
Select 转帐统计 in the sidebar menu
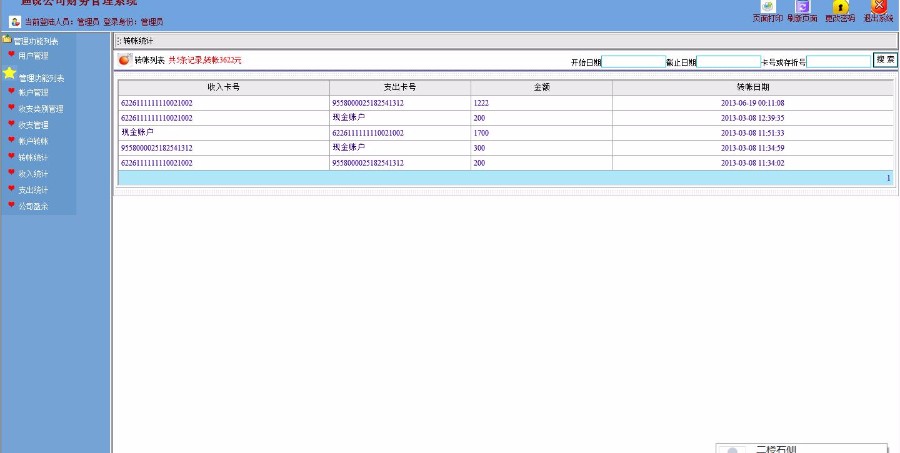pos(33,157)
